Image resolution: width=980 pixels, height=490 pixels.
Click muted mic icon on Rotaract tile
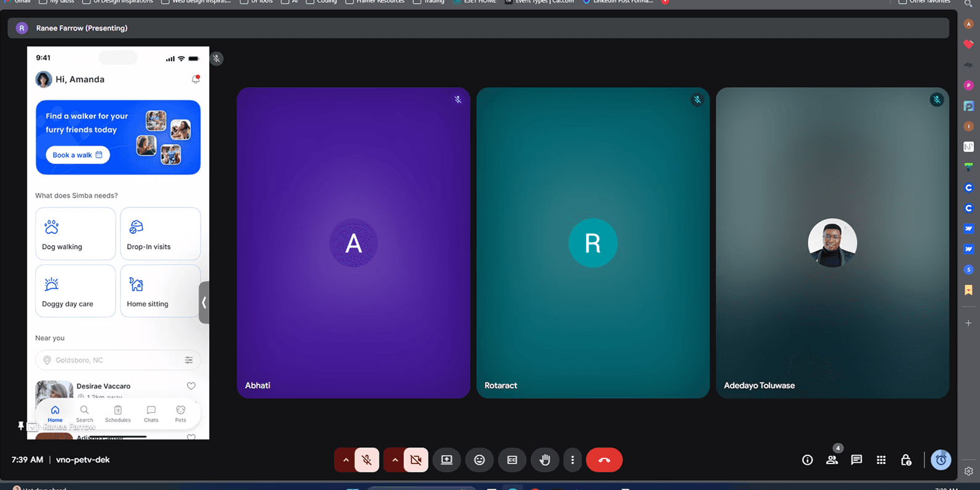(x=697, y=99)
